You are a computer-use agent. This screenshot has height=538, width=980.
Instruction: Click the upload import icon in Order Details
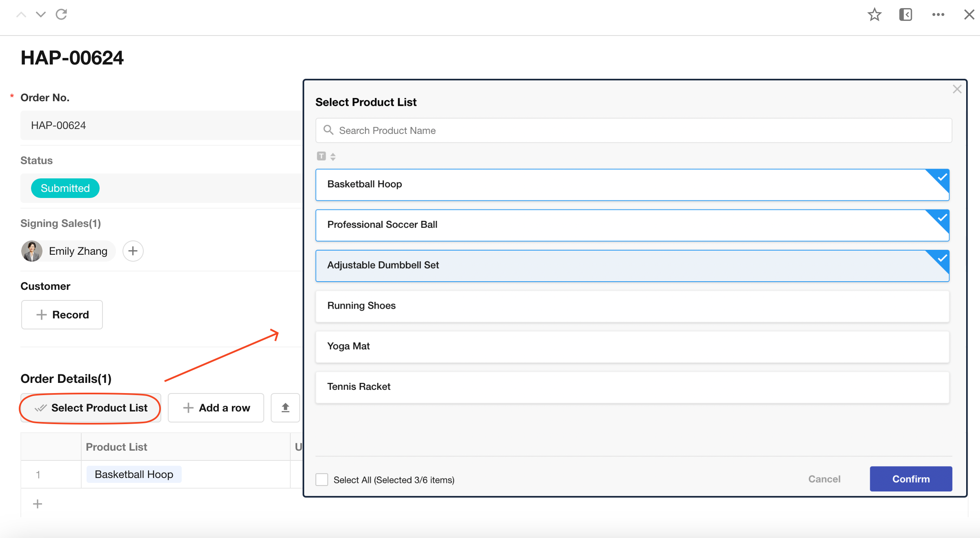tap(285, 407)
